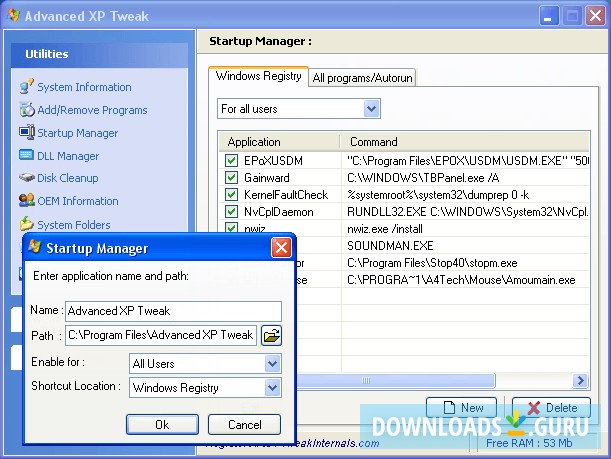This screenshot has height=459, width=611.
Task: Click the scrollbar right arrow
Action: click(x=581, y=380)
